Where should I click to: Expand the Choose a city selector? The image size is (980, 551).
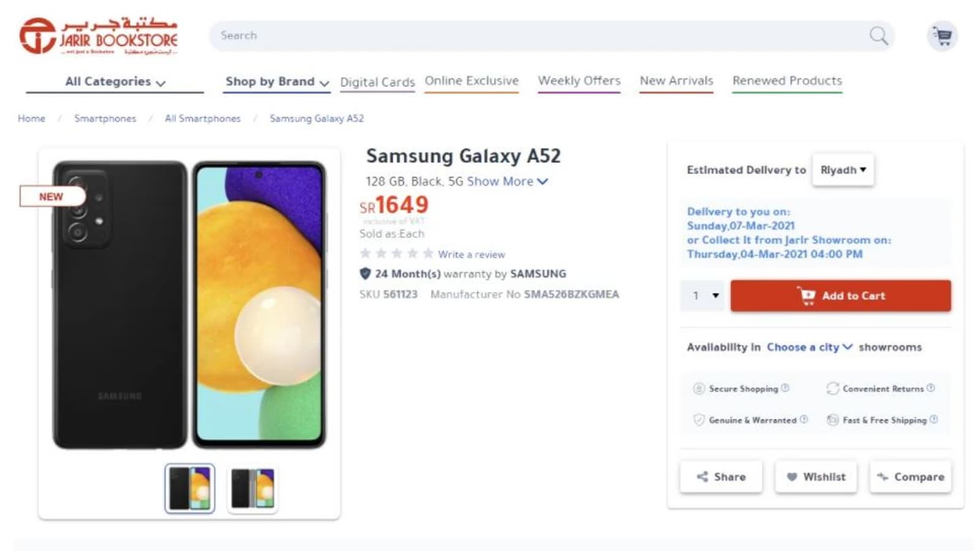click(809, 347)
